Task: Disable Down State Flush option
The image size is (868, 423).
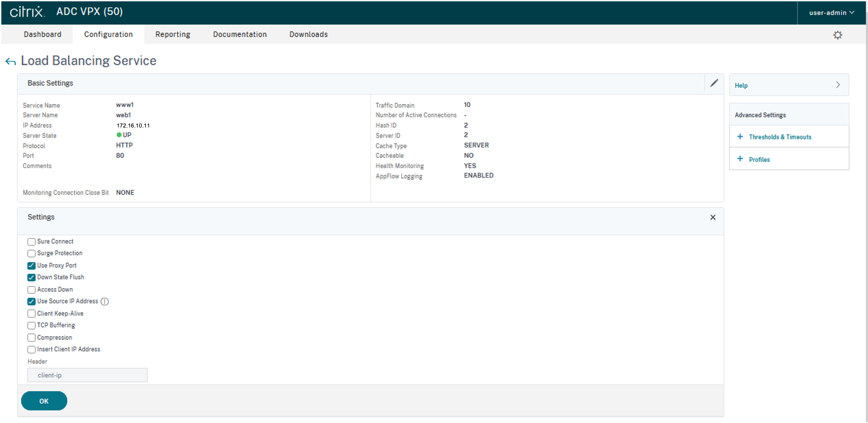Action: 31,277
